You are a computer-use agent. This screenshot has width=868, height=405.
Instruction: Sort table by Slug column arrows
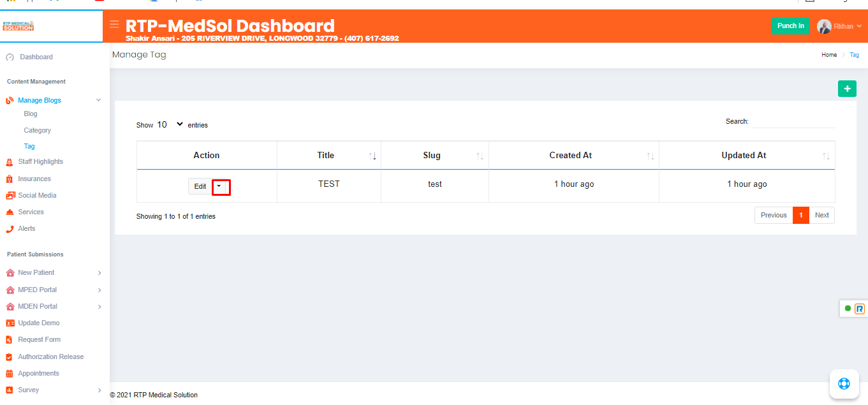click(480, 156)
